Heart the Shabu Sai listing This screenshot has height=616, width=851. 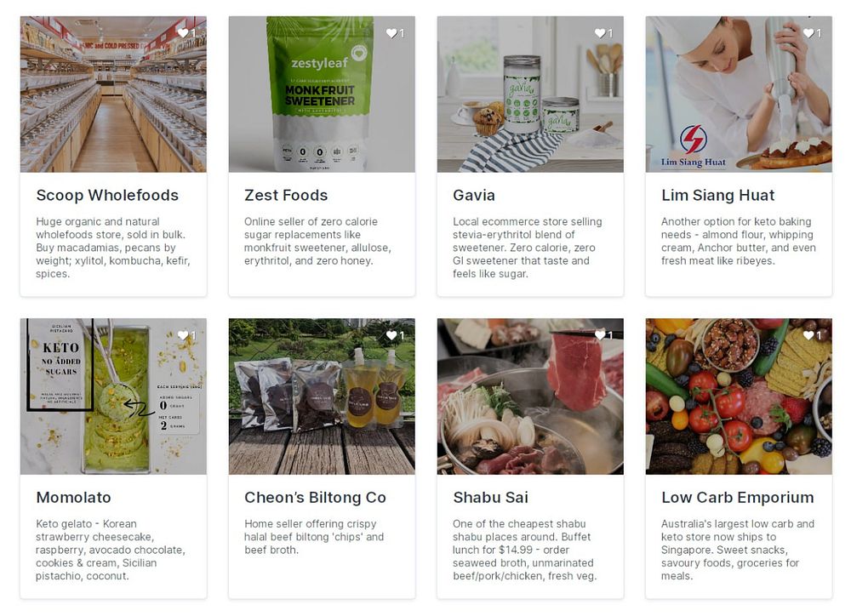(600, 335)
